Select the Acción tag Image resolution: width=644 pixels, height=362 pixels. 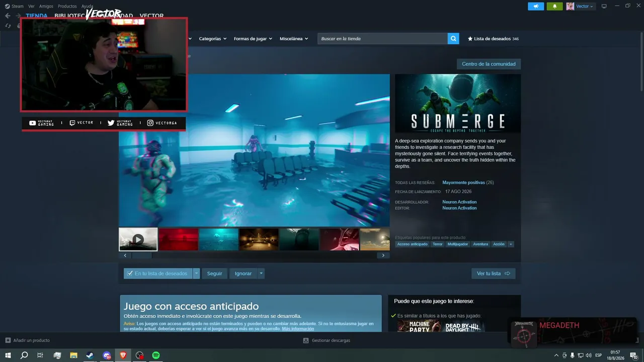tap(499, 244)
